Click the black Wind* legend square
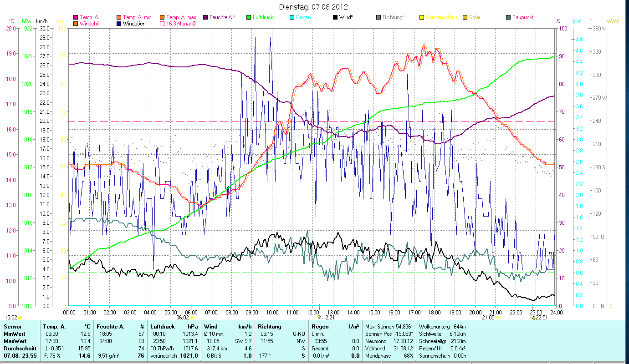 click(x=335, y=18)
